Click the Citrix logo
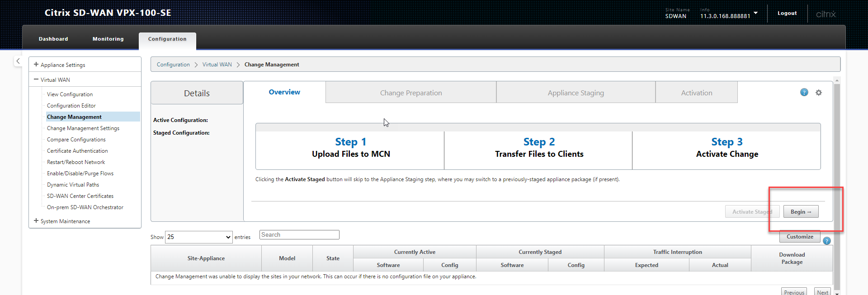 tap(826, 14)
